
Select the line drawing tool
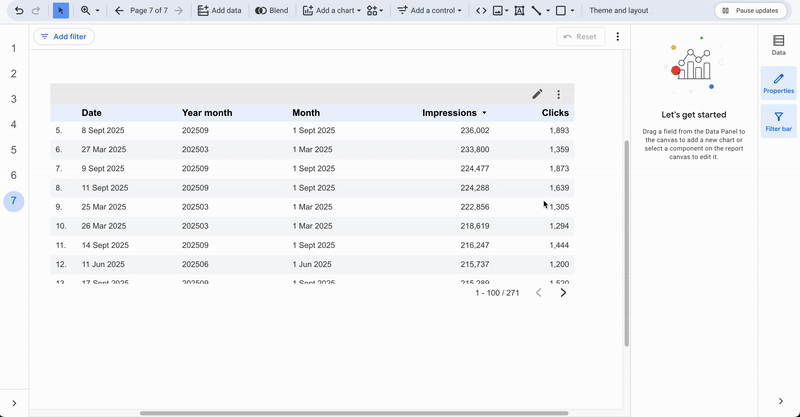click(536, 10)
